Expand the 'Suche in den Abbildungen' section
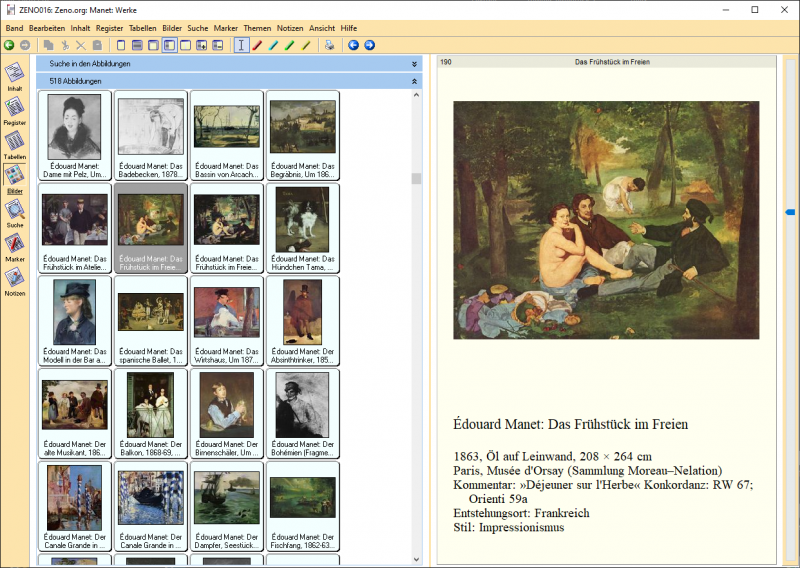 [x=414, y=64]
